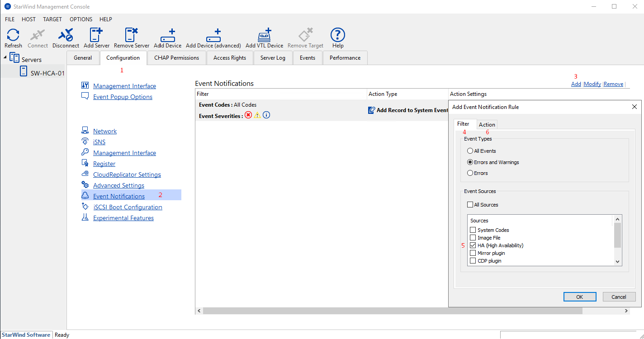Open the TARGET menu
Image resolution: width=644 pixels, height=339 pixels.
coord(52,19)
